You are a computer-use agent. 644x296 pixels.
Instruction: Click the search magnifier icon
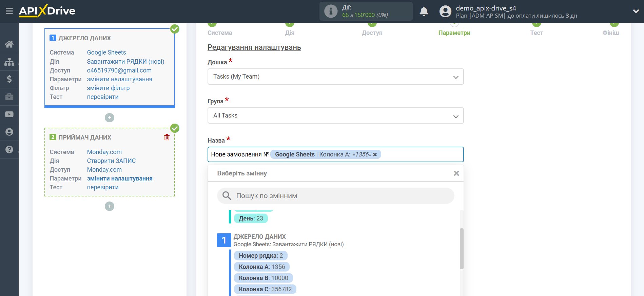tap(227, 196)
